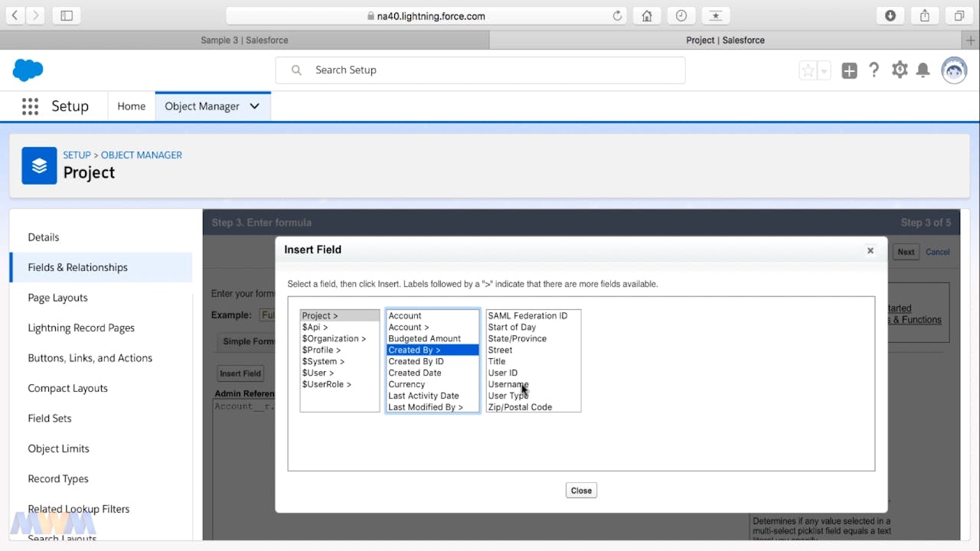980x551 pixels.
Task: Open the global actions plus icon
Action: click(x=849, y=71)
